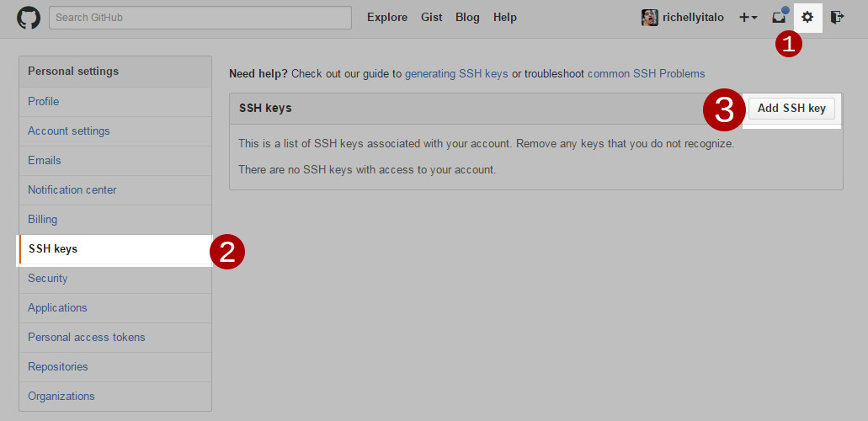Focus the Search GitHub field
Screen dimensions: 868x421
click(x=200, y=18)
